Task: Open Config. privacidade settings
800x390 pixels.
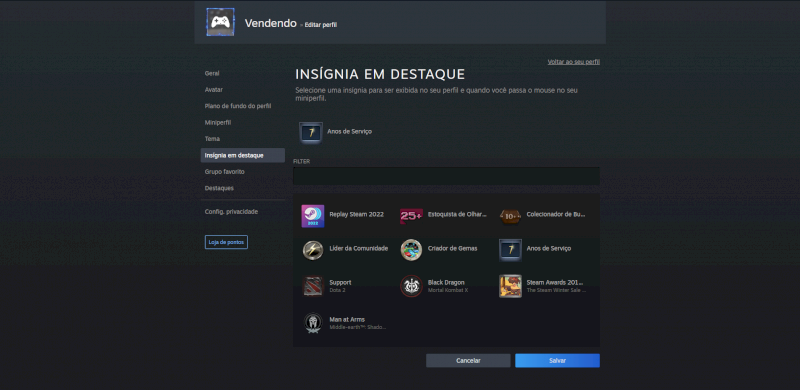Action: (231, 211)
